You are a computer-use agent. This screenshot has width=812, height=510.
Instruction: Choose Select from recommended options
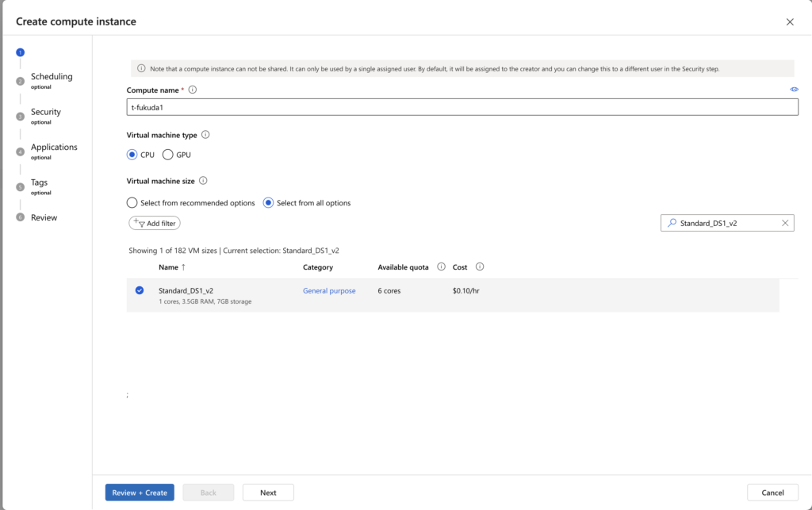[132, 203]
